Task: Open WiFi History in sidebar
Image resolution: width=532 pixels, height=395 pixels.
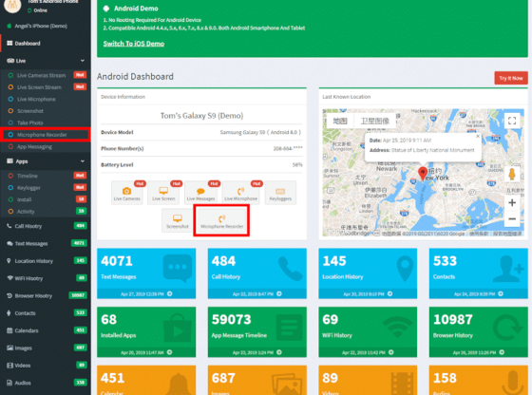Action: (46, 278)
